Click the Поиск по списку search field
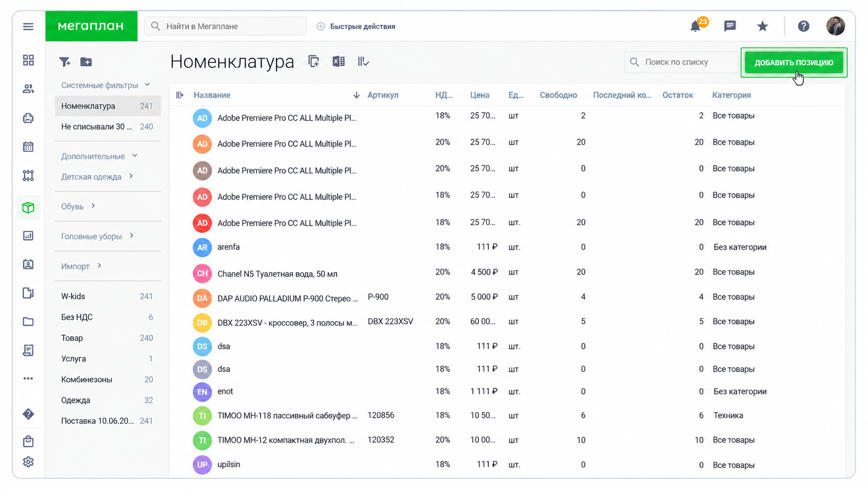 click(682, 62)
